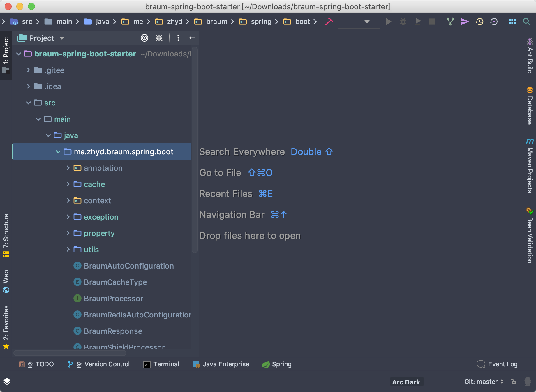Image resolution: width=536 pixels, height=392 pixels.
Task: Open the Web side tab
Action: point(6,281)
